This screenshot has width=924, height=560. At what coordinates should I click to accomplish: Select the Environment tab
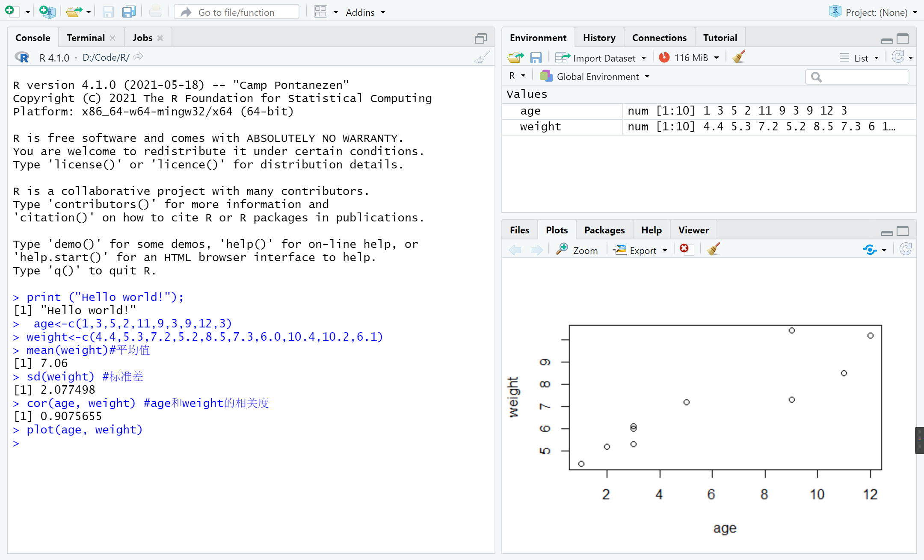[x=538, y=38]
